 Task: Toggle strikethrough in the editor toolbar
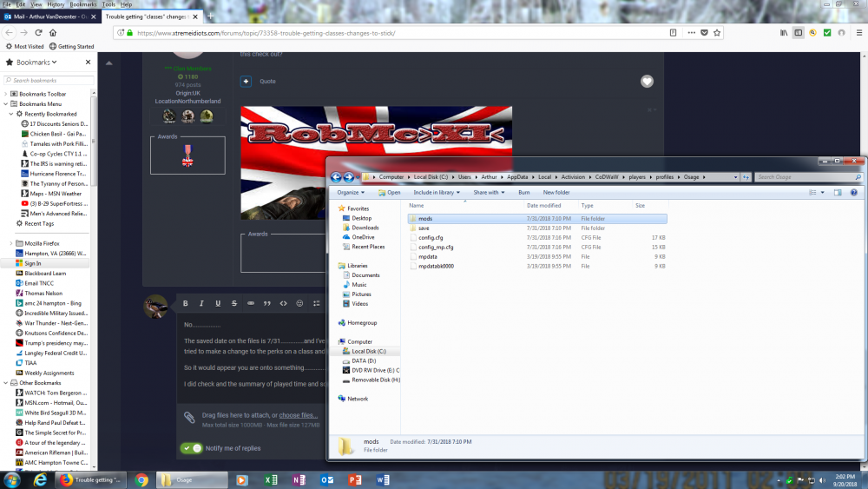[234, 303]
